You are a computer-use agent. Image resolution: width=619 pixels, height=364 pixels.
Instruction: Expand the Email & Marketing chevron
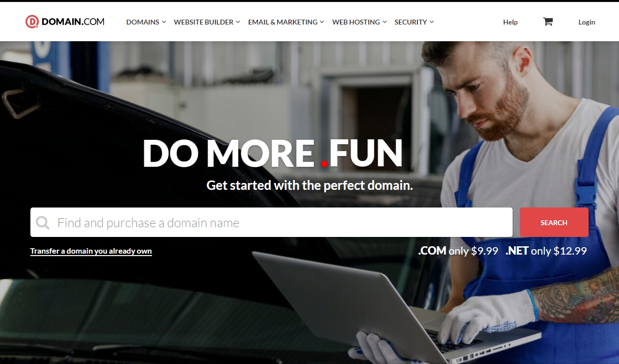click(322, 22)
